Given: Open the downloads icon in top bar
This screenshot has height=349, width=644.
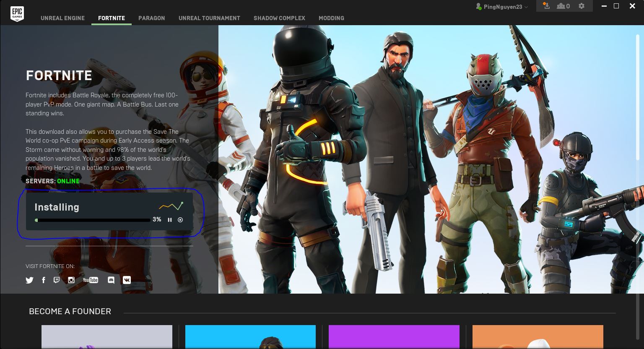Looking at the screenshot, I should [546, 6].
